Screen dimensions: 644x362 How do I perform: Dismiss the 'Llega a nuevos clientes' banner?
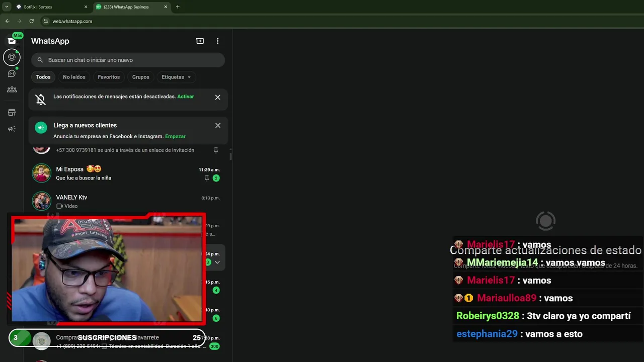pos(218,125)
